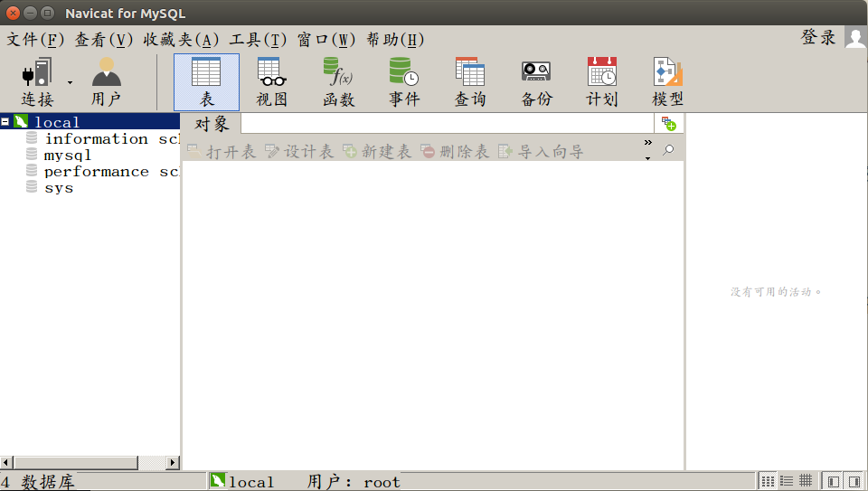The height and width of the screenshot is (491, 868).
Task: Open the 查询 (Query) toolbar icon
Action: [470, 81]
